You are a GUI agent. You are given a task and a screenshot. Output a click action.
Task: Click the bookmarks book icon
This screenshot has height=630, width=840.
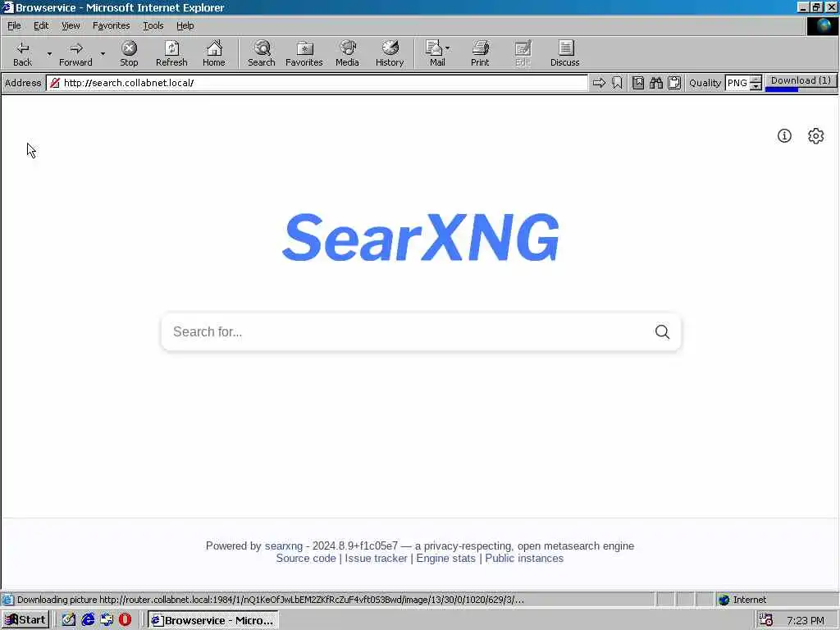(x=638, y=83)
